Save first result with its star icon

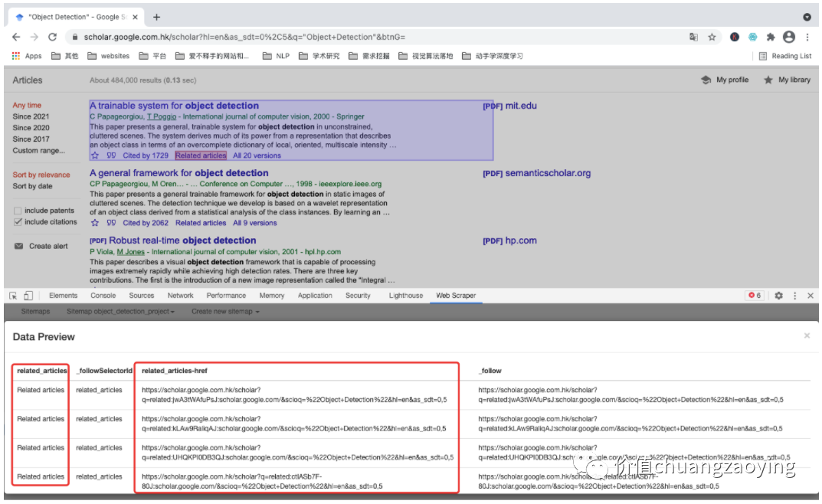tap(95, 155)
